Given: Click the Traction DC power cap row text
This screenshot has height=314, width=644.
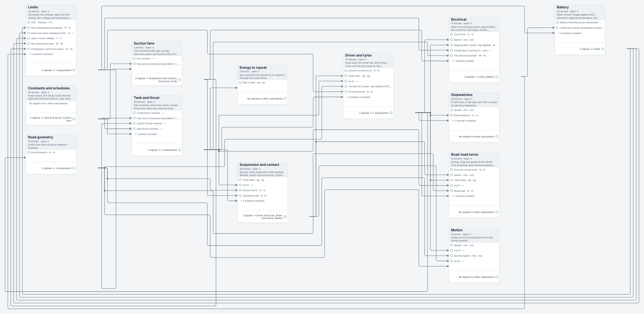Looking at the screenshot, I should pos(370,86).
